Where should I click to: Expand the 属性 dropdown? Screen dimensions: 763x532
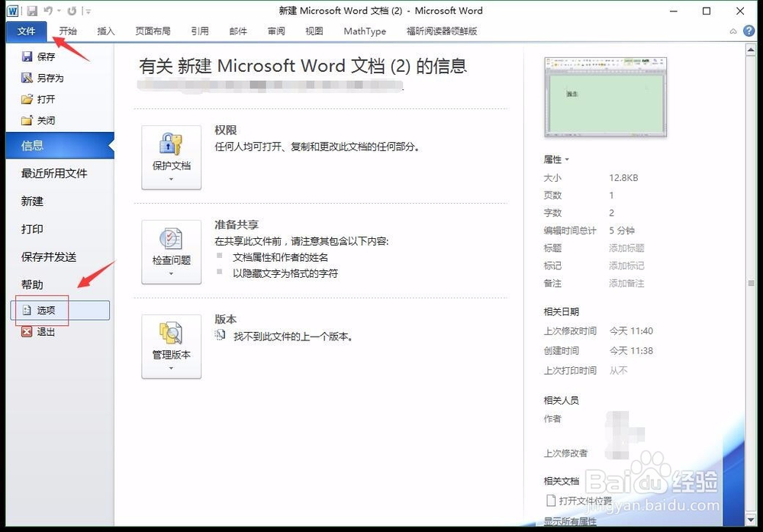click(x=556, y=160)
